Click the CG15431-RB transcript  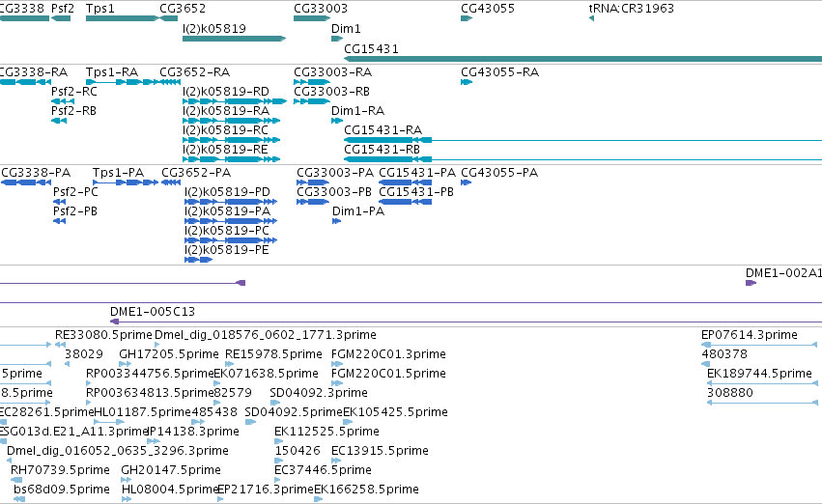pos(583,159)
